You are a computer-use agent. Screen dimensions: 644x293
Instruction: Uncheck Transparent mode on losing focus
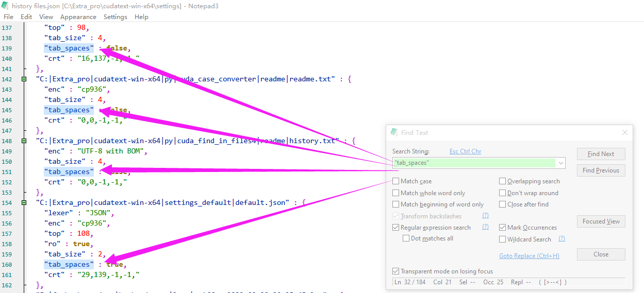(395, 271)
